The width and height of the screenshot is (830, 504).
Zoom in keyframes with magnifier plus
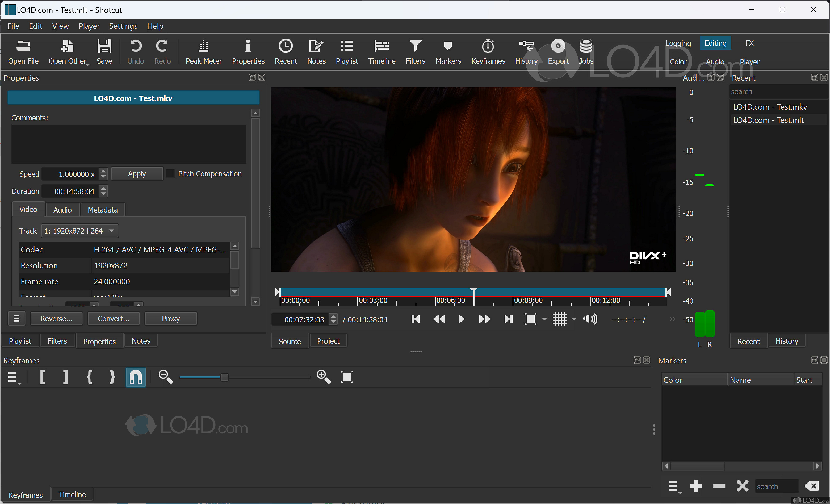pyautogui.click(x=323, y=377)
